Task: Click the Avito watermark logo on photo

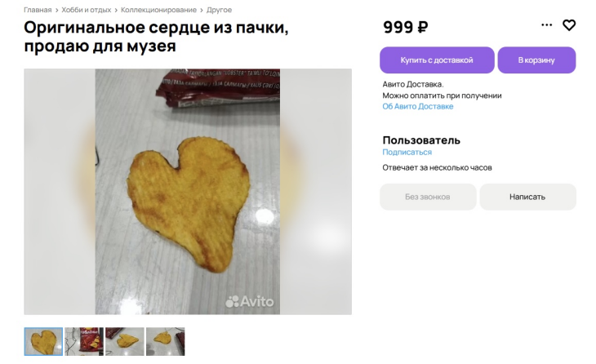Action: [x=249, y=301]
